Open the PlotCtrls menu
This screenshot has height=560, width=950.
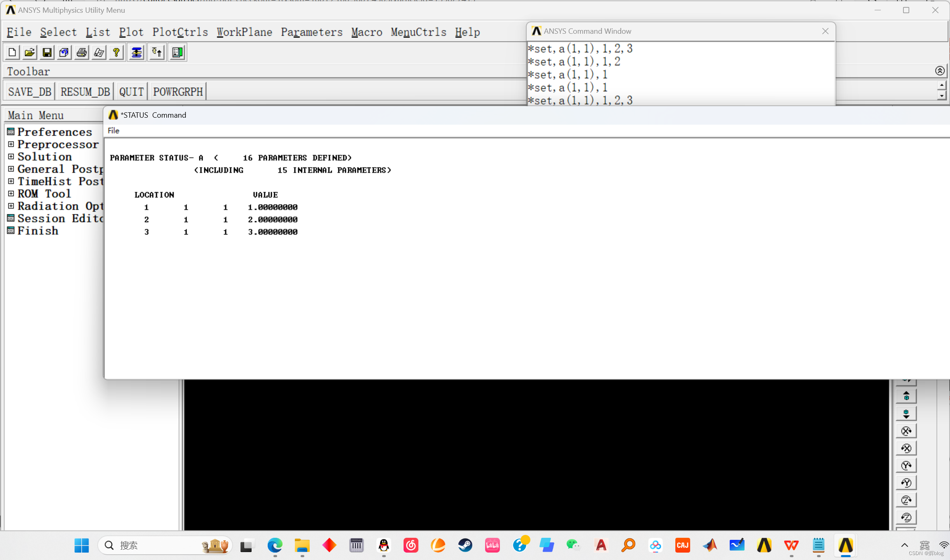pos(180,32)
